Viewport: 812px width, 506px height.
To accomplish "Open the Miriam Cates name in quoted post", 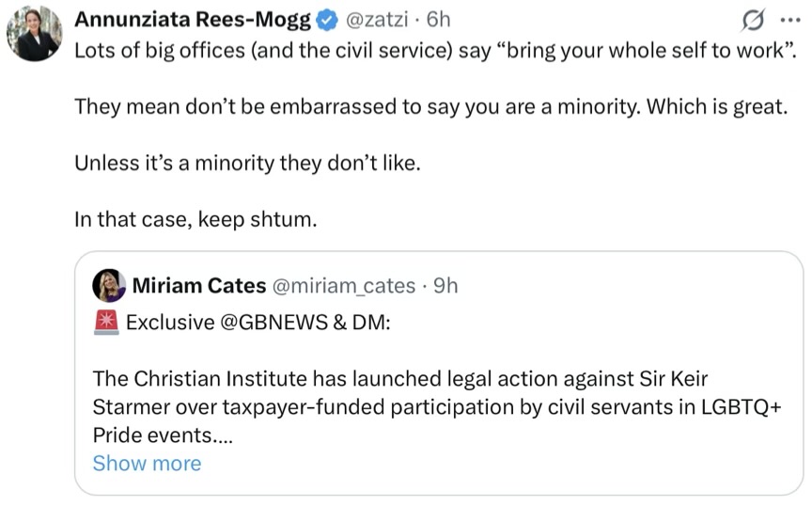I will (198, 285).
